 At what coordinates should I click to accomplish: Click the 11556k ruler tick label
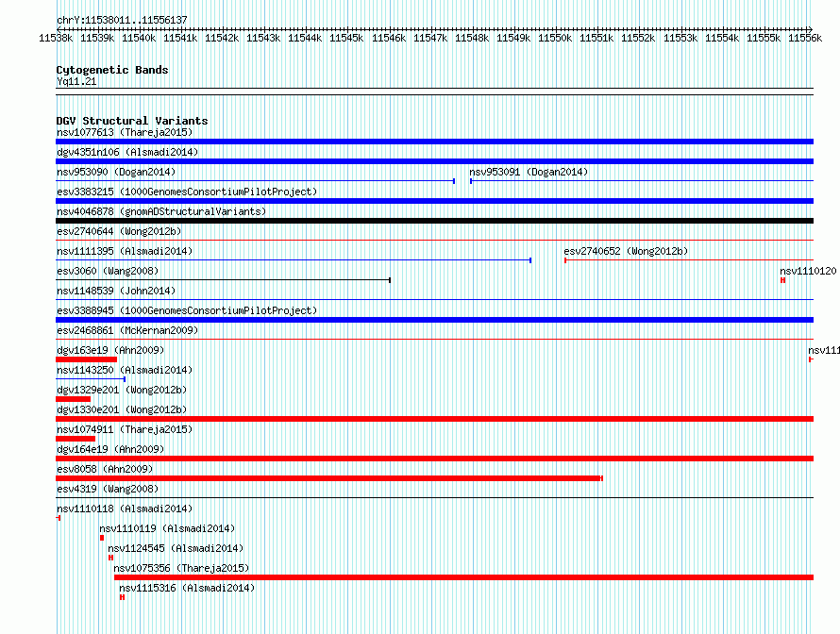click(805, 38)
